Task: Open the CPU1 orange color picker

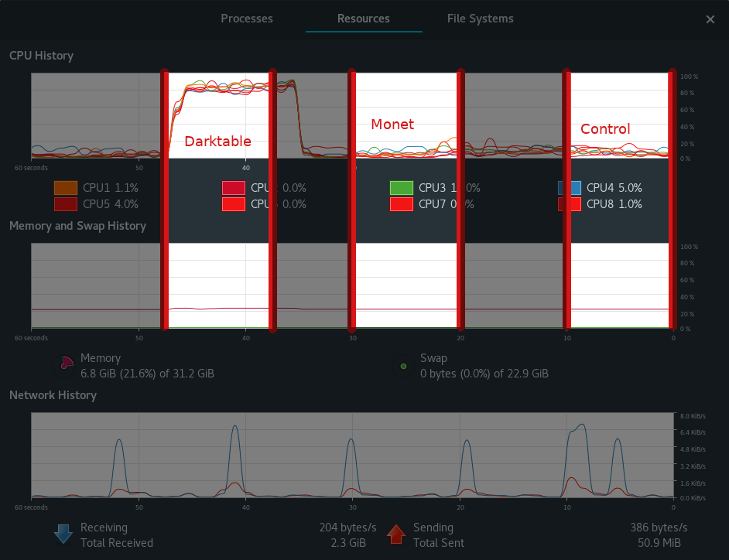Action: tap(65, 188)
